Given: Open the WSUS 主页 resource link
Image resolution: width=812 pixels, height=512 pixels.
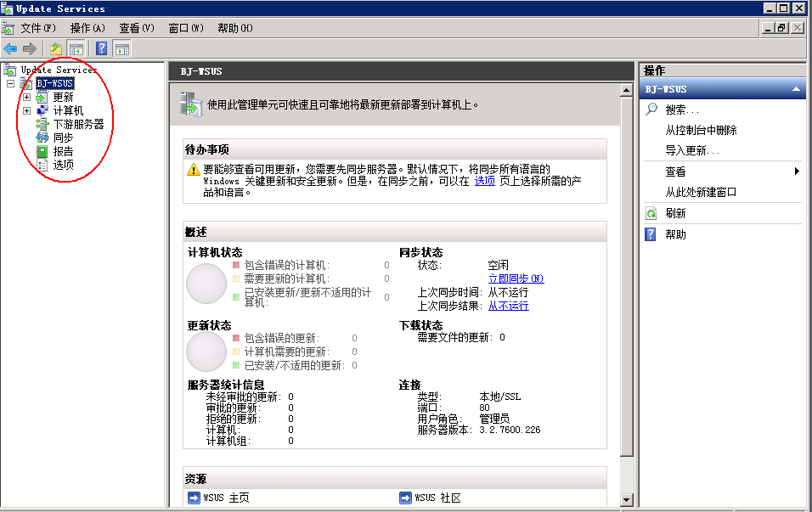Looking at the screenshot, I should (226, 498).
